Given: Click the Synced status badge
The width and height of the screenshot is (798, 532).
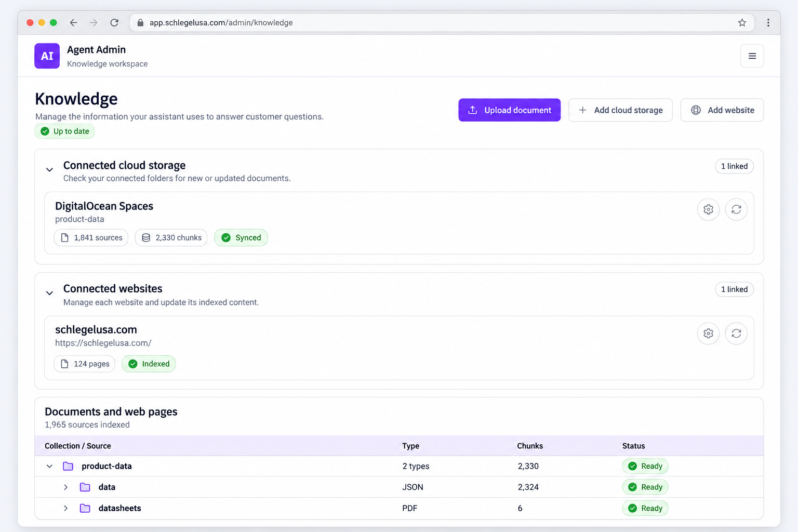Looking at the screenshot, I should (x=241, y=237).
